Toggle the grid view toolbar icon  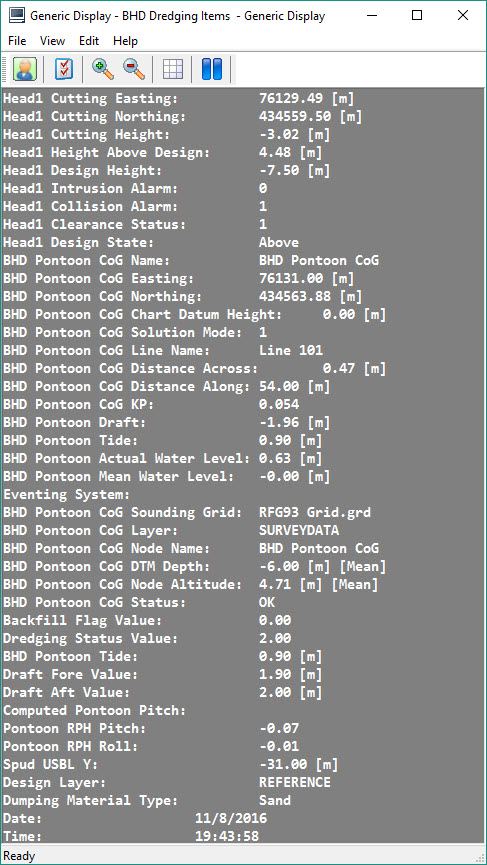[x=173, y=70]
